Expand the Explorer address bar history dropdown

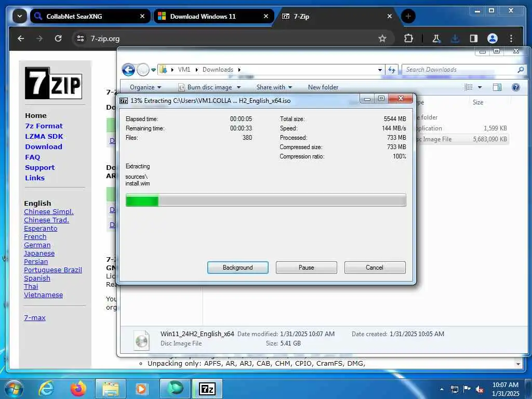click(x=380, y=70)
